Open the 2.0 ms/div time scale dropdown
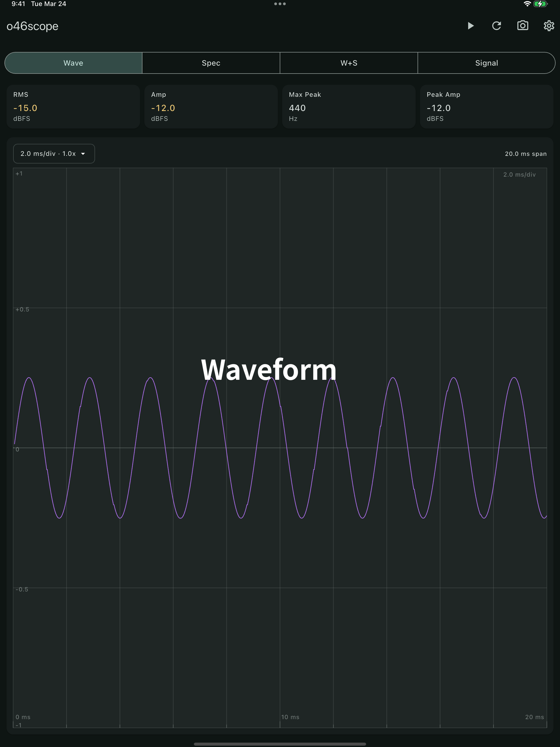560x747 pixels. (x=54, y=154)
